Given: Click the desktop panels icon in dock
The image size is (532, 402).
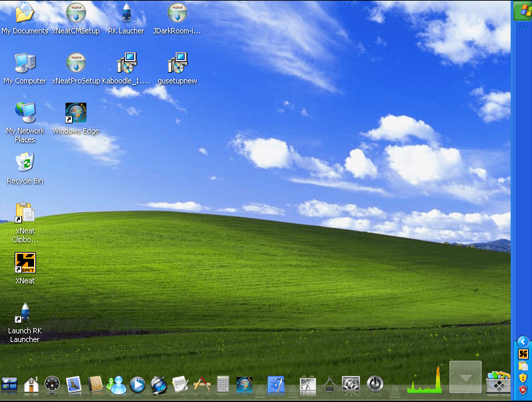Looking at the screenshot, I should pos(9,385).
